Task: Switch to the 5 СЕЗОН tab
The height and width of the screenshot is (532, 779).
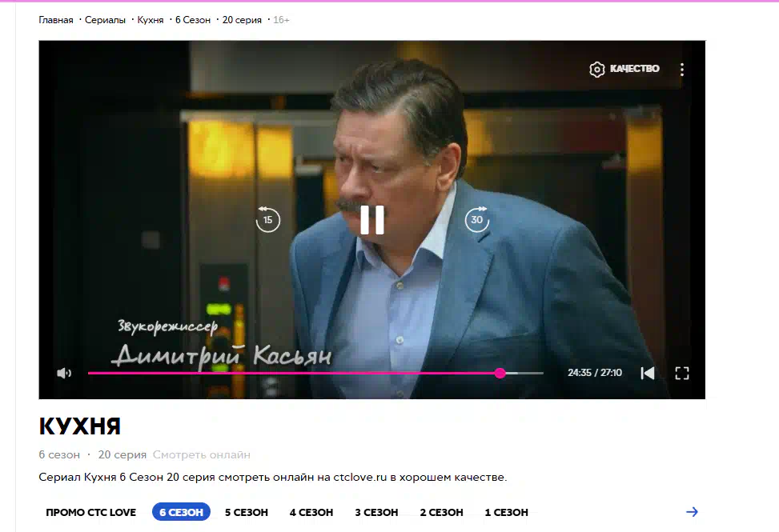Action: coord(247,512)
